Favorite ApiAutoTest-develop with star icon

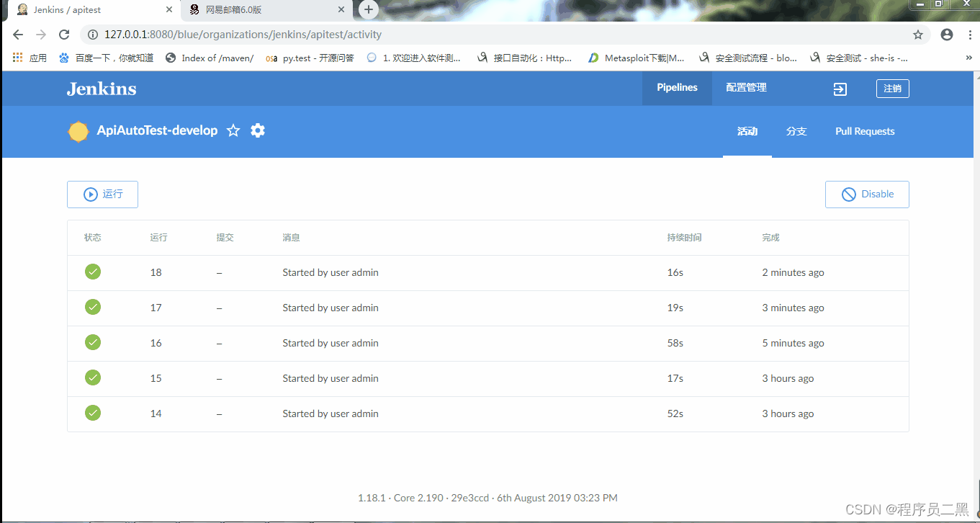click(233, 130)
